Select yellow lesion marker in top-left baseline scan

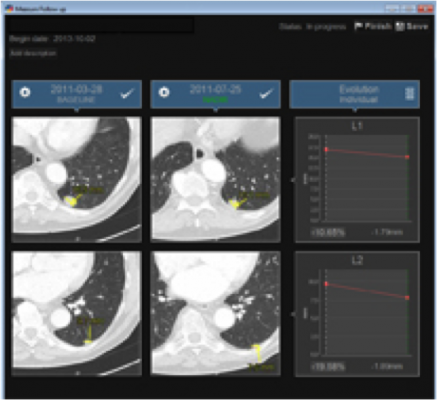[x=71, y=201]
